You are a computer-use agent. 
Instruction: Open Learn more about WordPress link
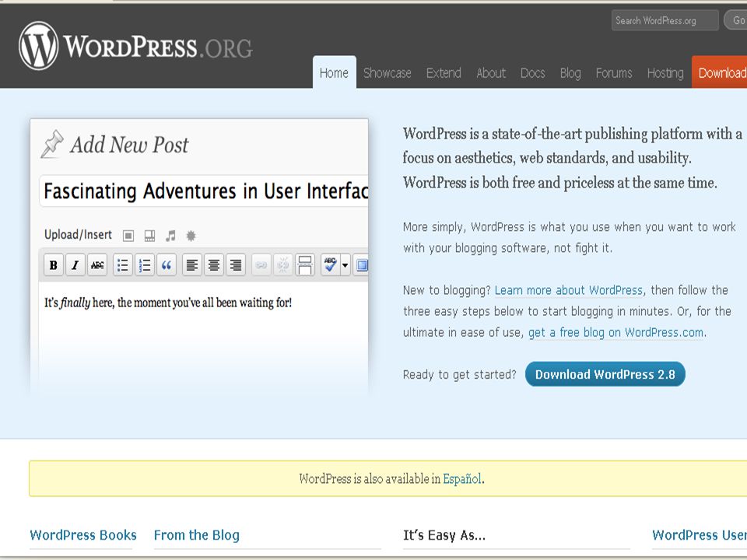[x=569, y=290]
